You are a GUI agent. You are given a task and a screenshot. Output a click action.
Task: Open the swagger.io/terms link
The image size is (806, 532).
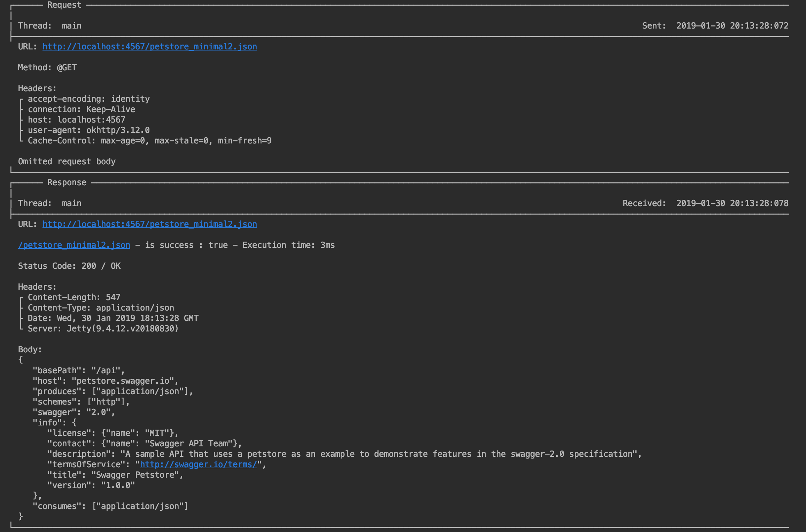point(198,464)
